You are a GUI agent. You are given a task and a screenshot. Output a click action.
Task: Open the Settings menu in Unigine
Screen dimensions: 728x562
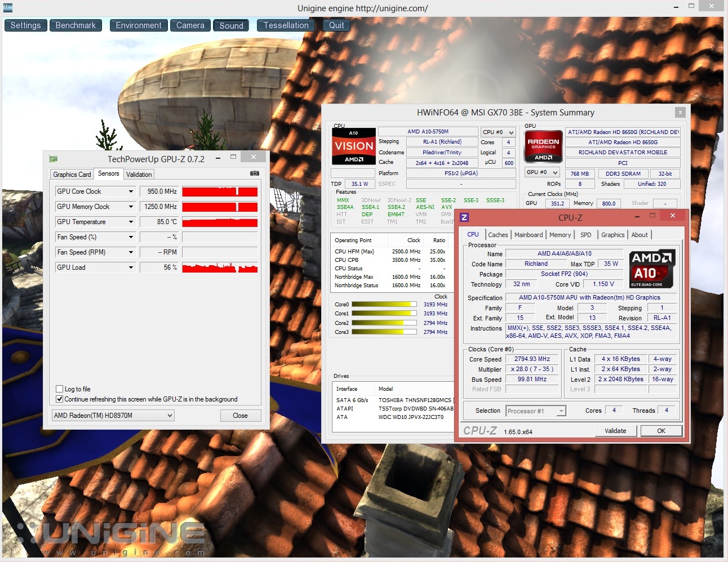[25, 25]
